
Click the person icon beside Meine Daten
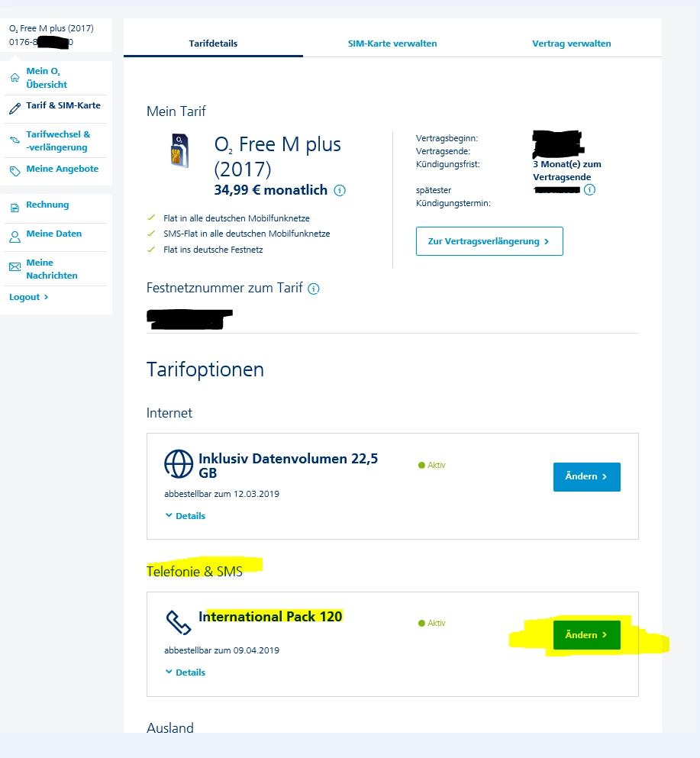point(15,237)
